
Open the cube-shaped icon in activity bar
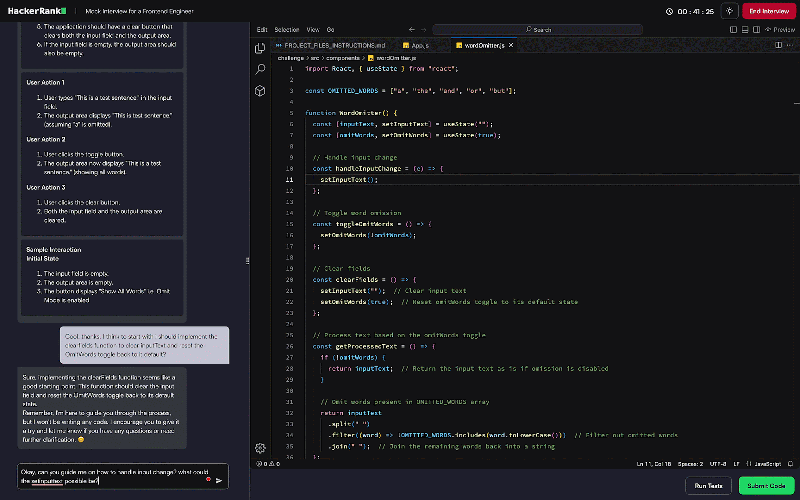coord(260,91)
